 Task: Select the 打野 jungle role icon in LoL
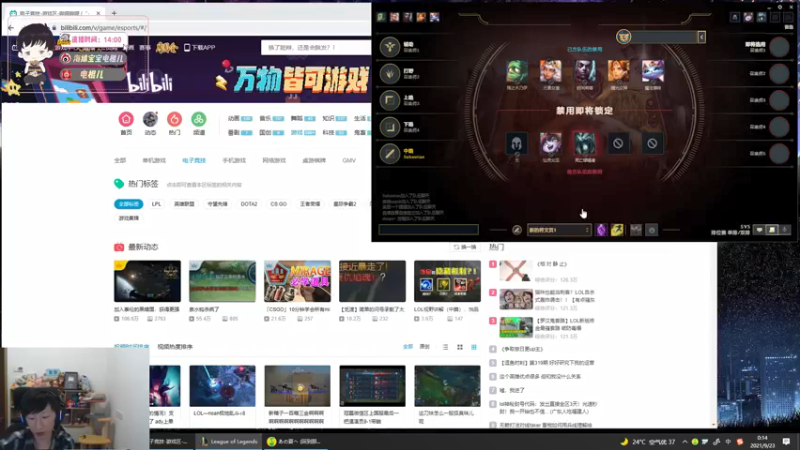(x=390, y=73)
